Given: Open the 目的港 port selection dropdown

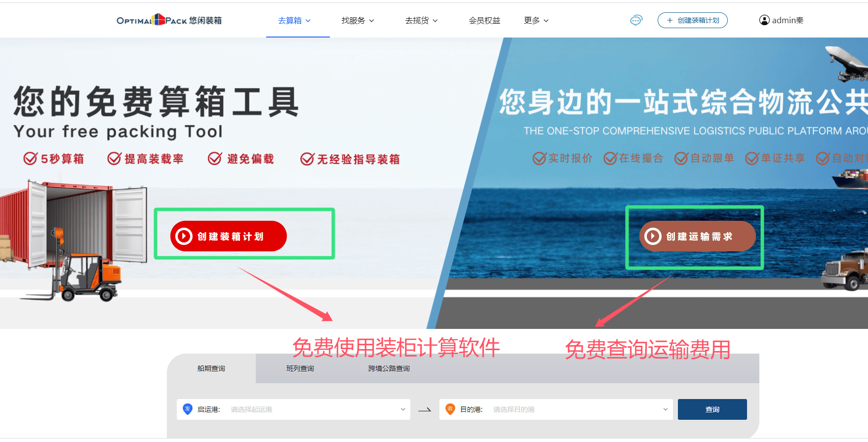Looking at the screenshot, I should coord(579,409).
